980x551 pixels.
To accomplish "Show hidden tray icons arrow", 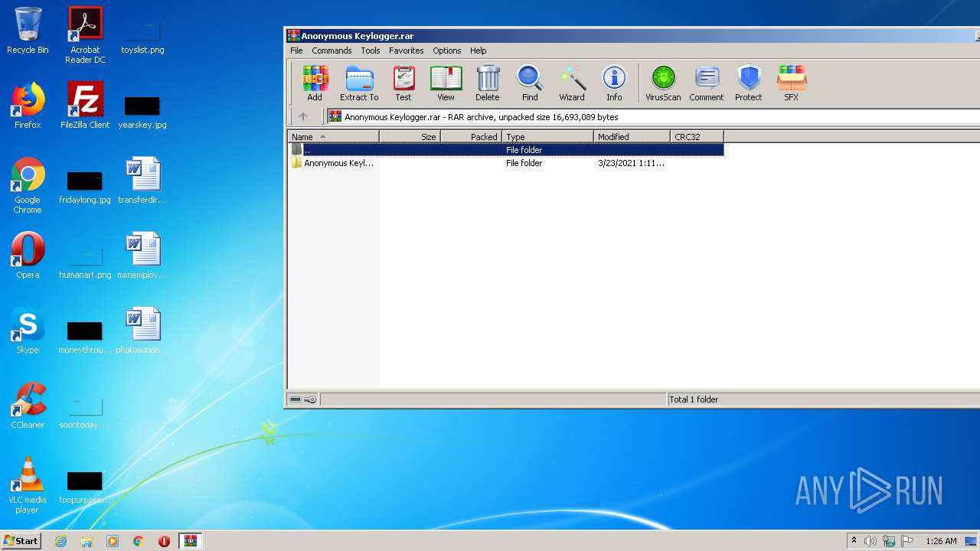I will tap(854, 540).
